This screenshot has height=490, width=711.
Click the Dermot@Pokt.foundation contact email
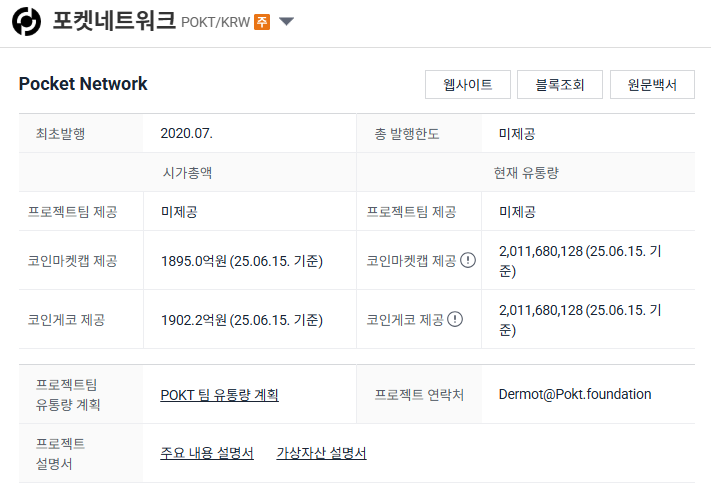click(575, 394)
